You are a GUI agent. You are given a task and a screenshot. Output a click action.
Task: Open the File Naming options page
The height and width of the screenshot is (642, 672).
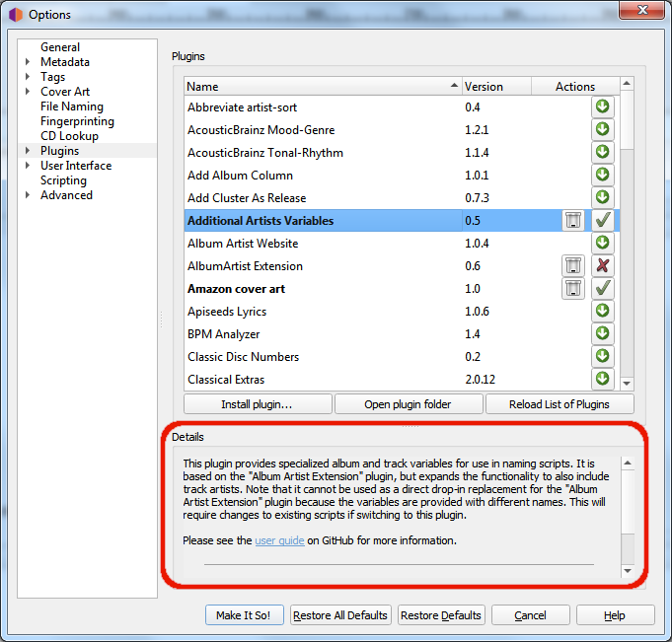pos(71,107)
